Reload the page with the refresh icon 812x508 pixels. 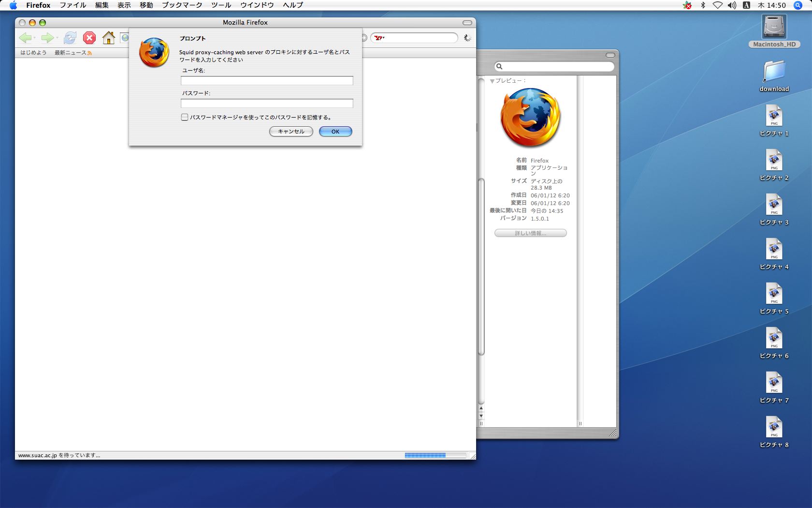pyautogui.click(x=70, y=38)
